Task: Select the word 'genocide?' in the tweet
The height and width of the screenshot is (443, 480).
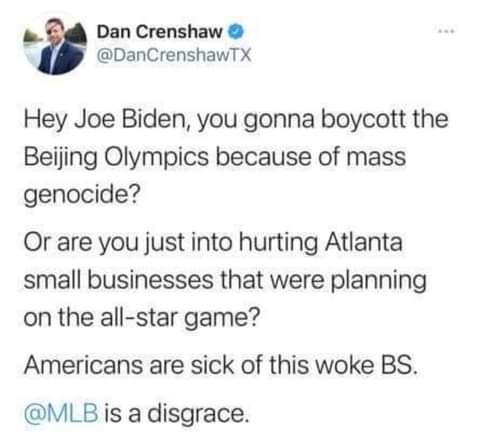Action: tap(81, 194)
